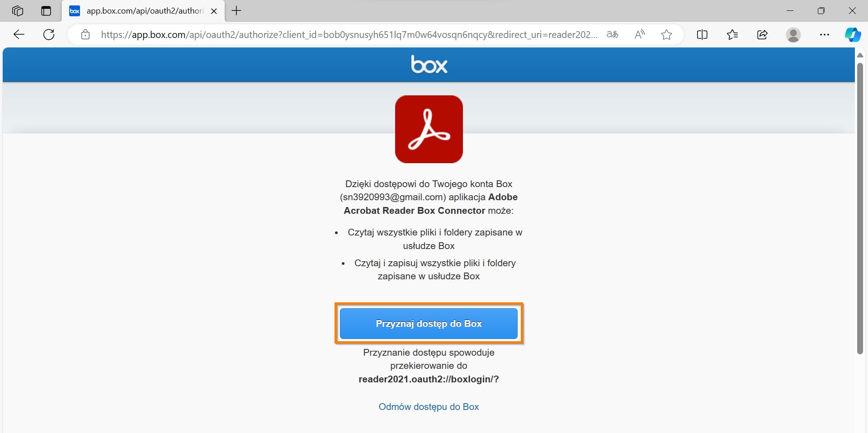Refresh the current page
Screen dimensions: 868x433
(x=49, y=34)
